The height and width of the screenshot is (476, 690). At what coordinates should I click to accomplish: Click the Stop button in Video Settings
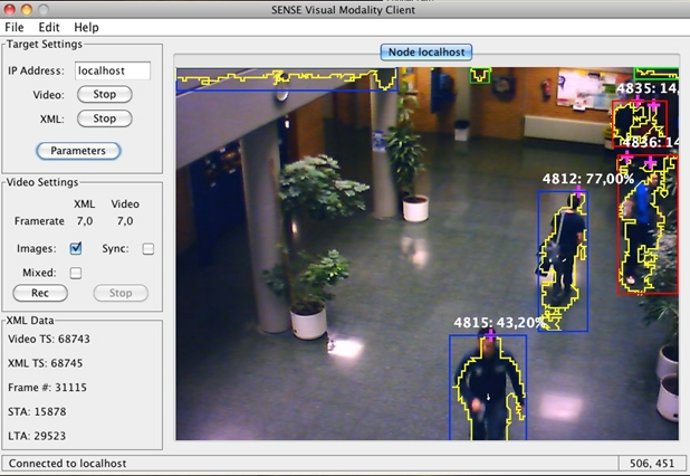coord(121,293)
